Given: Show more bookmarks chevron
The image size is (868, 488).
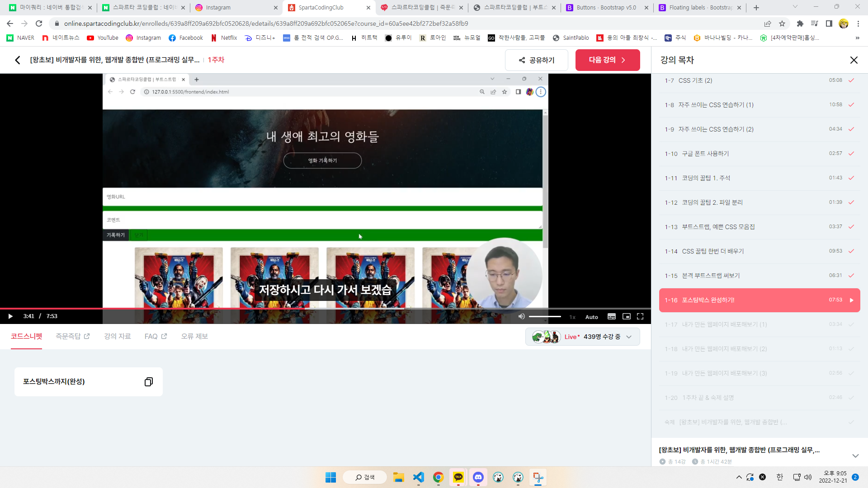Looking at the screenshot, I should coord(857,38).
